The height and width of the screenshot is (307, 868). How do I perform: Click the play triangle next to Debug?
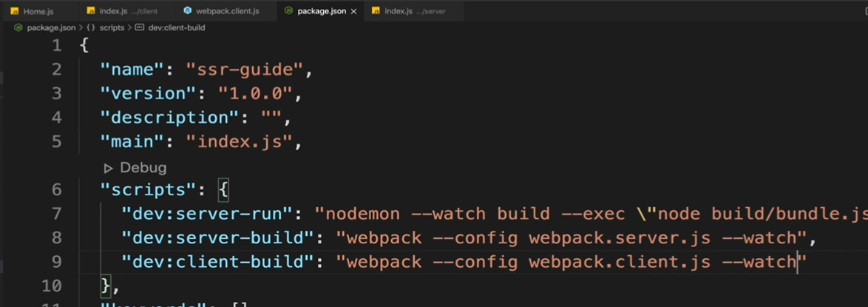(x=109, y=168)
